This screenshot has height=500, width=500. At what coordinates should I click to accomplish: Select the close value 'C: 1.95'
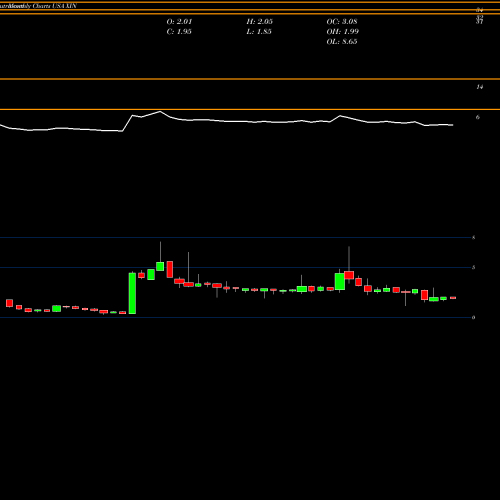tap(179, 32)
